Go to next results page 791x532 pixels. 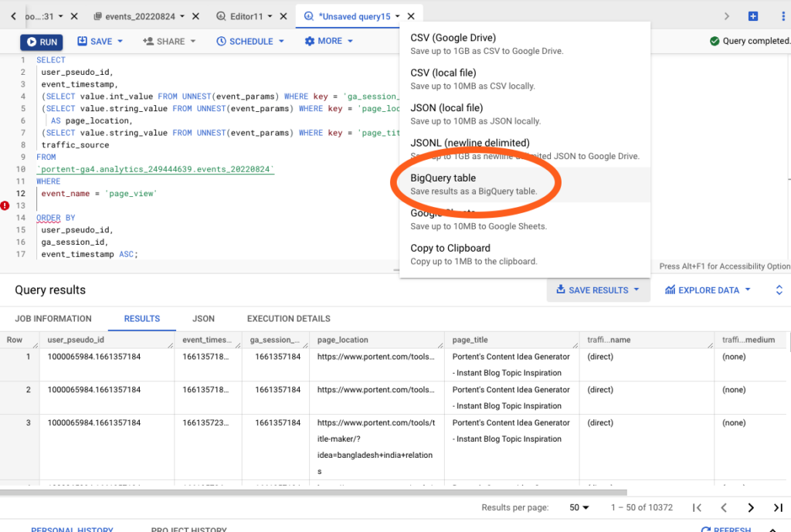(751, 507)
